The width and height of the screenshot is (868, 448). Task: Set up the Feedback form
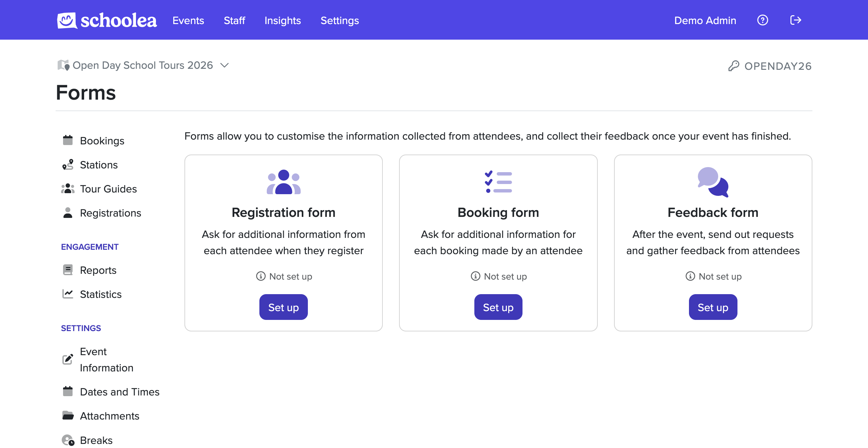[713, 307]
